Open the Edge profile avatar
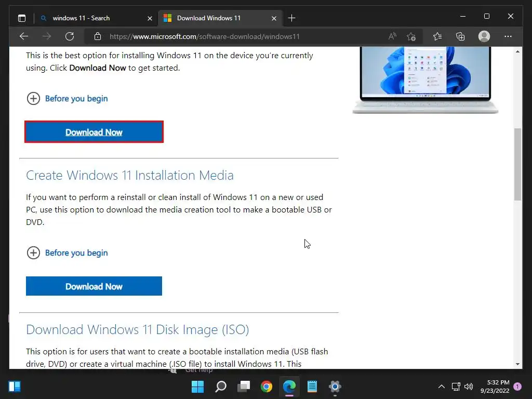This screenshot has height=399, width=532. click(484, 36)
